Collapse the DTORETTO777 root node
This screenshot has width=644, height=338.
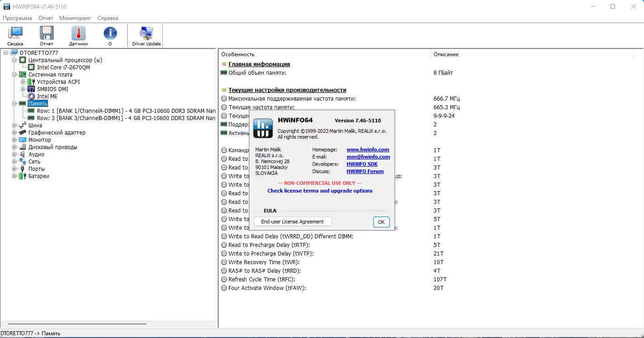tap(6, 53)
